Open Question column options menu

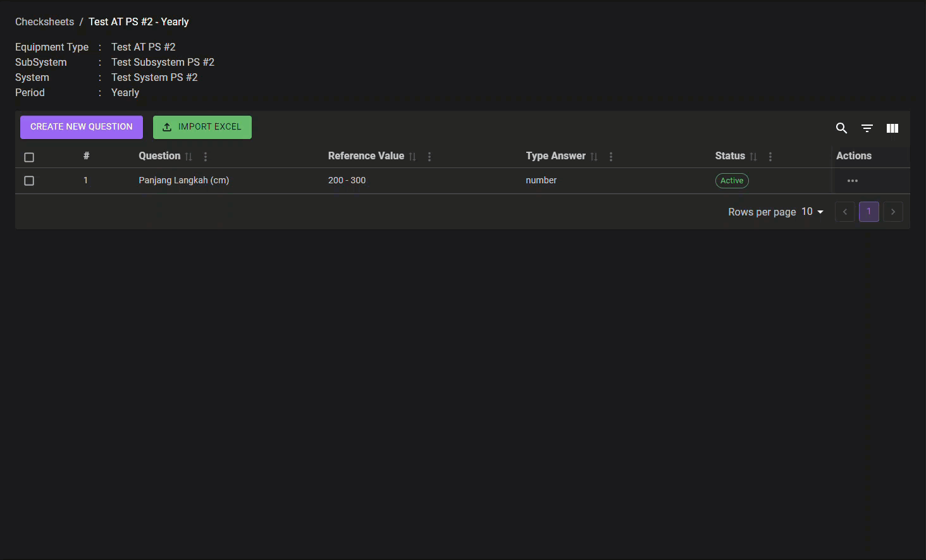(x=206, y=157)
